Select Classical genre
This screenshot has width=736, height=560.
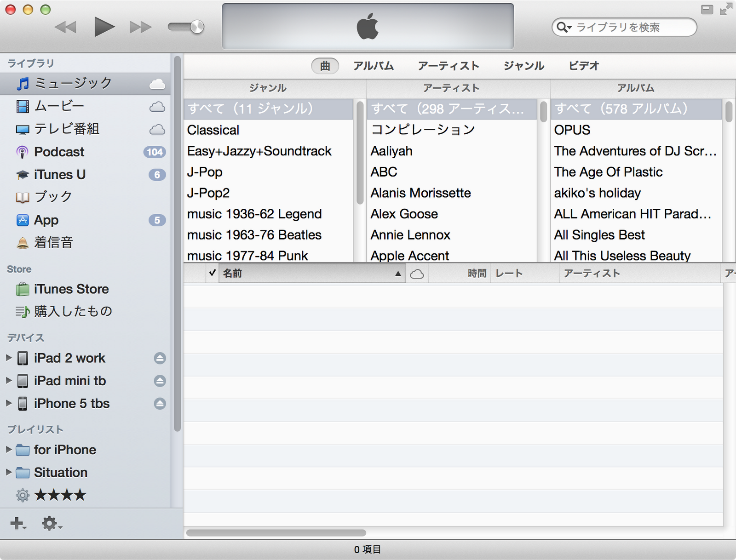pos(268,130)
